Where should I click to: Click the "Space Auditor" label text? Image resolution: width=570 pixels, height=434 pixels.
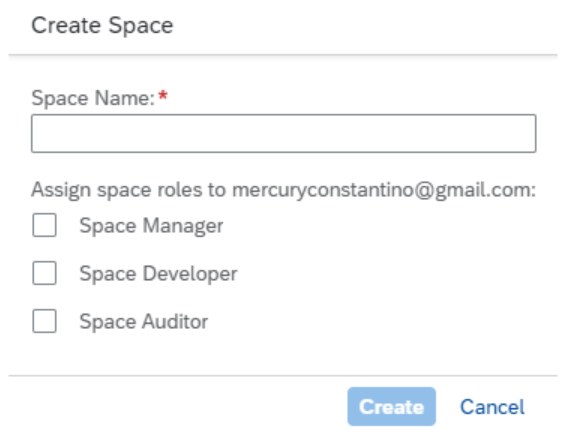click(144, 321)
